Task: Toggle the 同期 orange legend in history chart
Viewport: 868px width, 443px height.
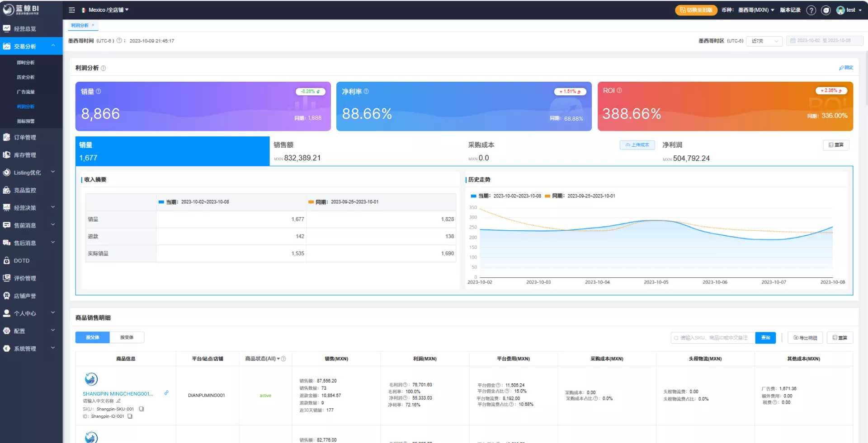Action: pyautogui.click(x=580, y=196)
